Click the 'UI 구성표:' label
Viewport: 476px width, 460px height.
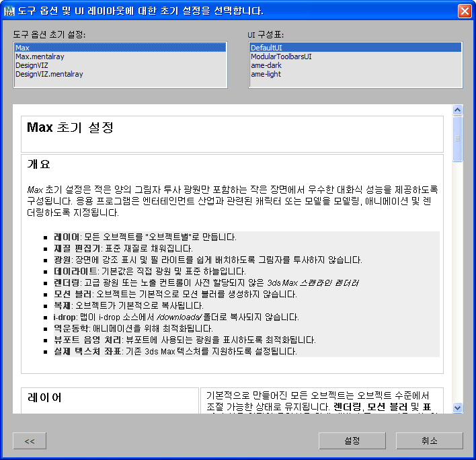tap(266, 34)
